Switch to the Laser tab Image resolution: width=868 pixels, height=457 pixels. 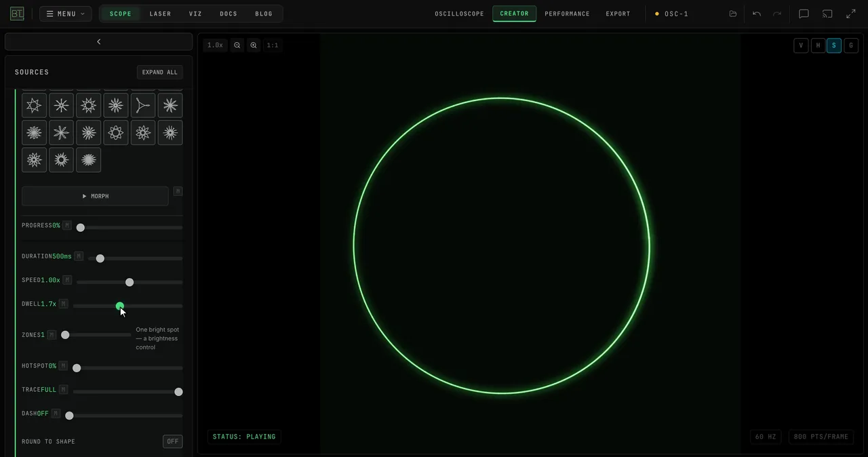click(x=160, y=14)
